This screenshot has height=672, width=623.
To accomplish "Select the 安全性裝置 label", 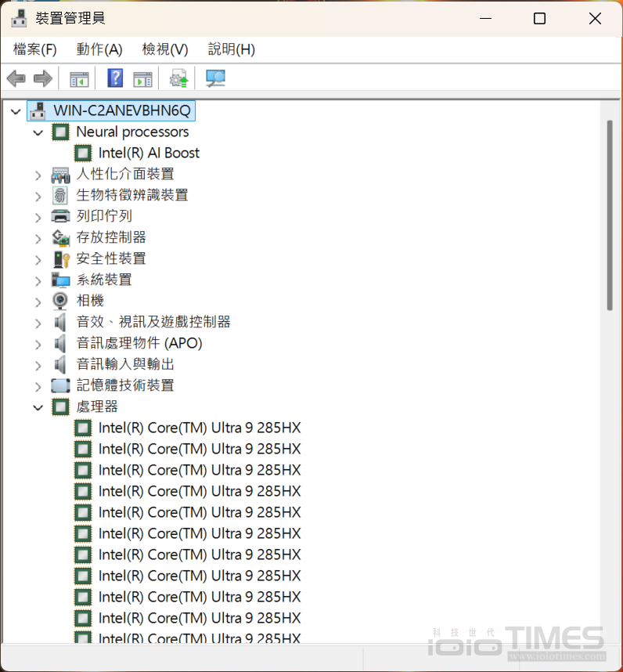I will [111, 258].
